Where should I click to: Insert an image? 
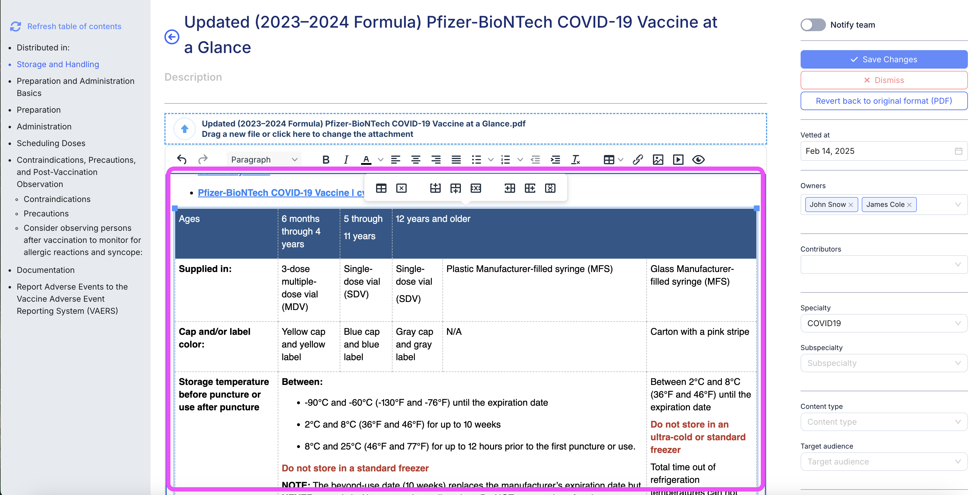coord(658,160)
